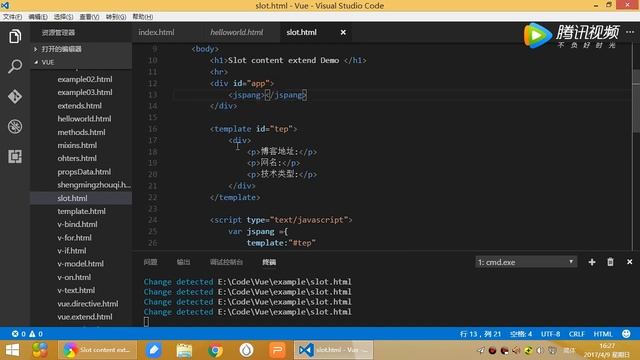Open the editor more actions ellipsis
This screenshot has height=360, width=640.
pos(630,32)
